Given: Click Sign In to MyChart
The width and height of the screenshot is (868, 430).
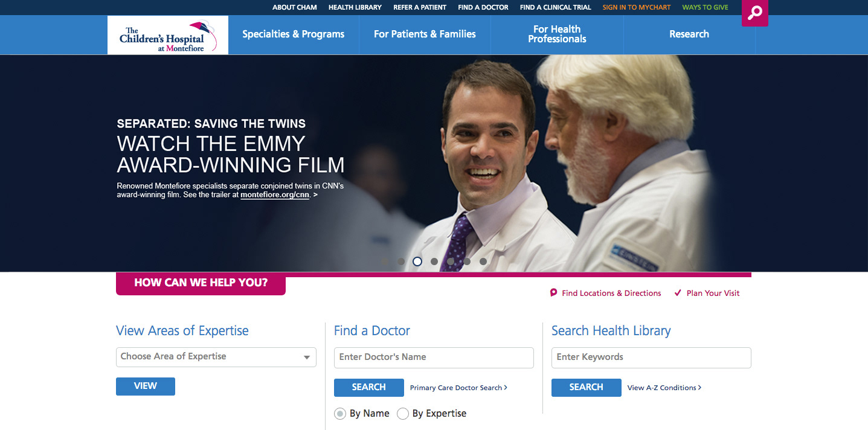Looking at the screenshot, I should click(637, 7).
